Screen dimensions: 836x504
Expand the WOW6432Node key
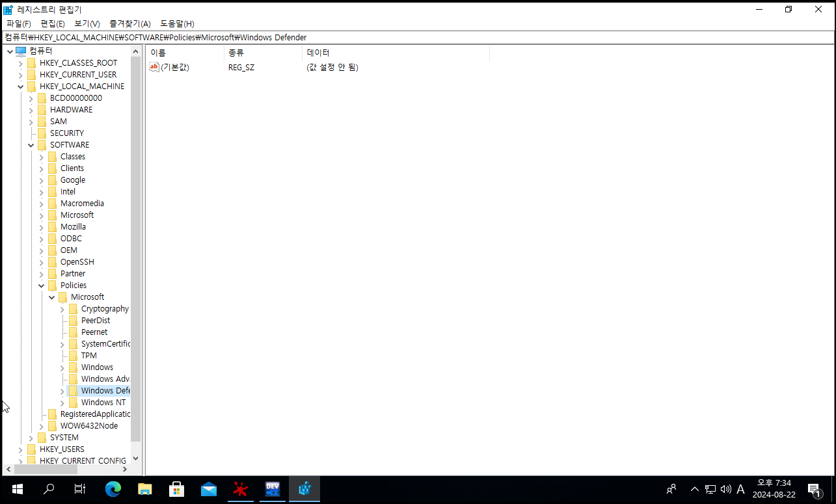click(x=42, y=426)
